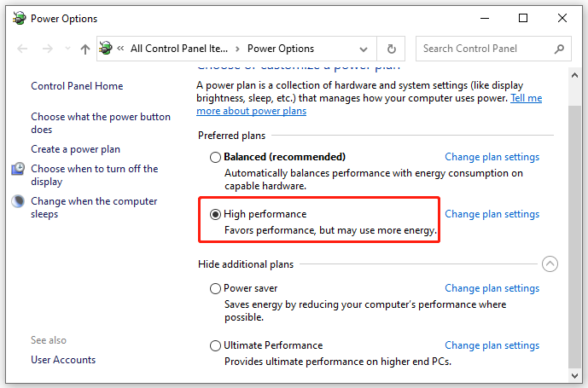Click Hide additional plans label
The height and width of the screenshot is (388, 588).
246,264
